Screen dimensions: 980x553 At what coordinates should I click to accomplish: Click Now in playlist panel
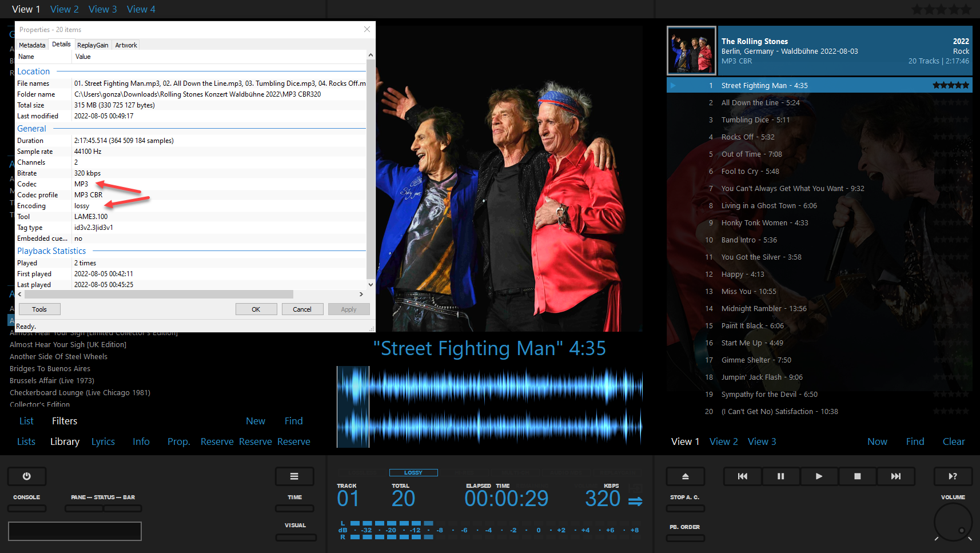pos(877,441)
